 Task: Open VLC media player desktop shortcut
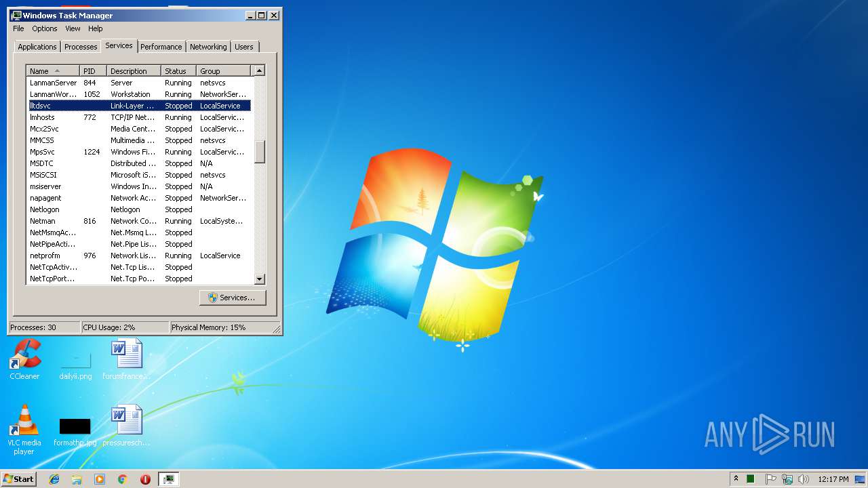point(24,430)
